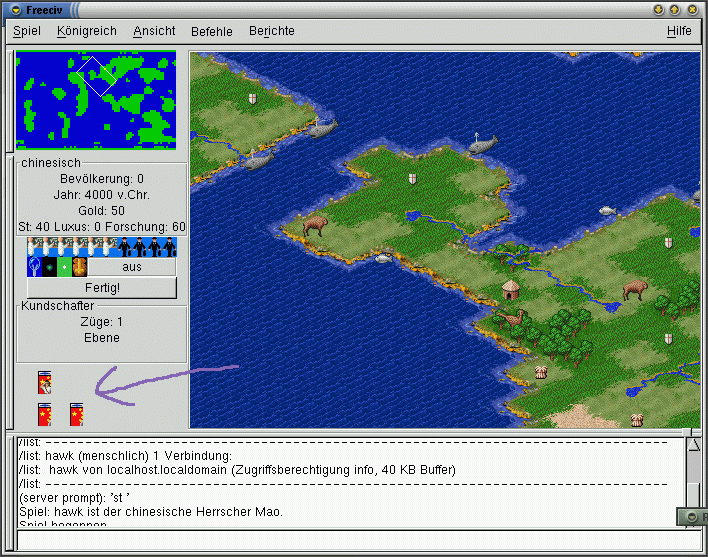
Task: Click the fish resource in the eastern bay
Action: 608,210
